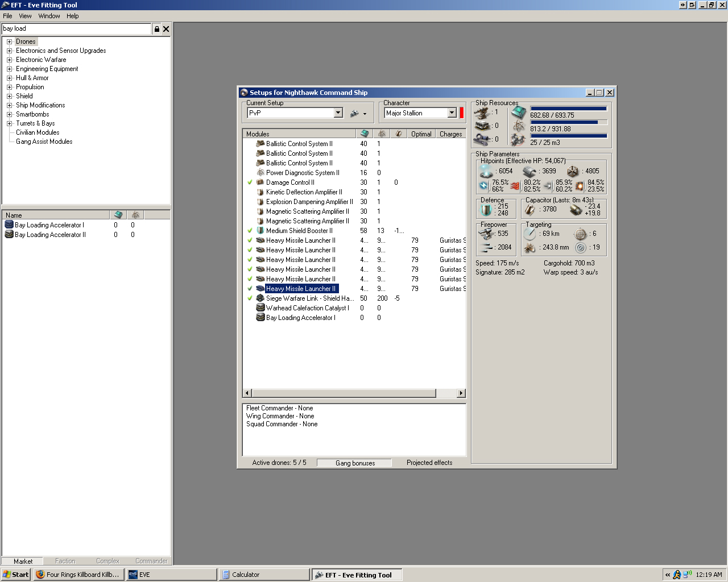Click the armor hitpoints icon beside 3699

tap(530, 171)
